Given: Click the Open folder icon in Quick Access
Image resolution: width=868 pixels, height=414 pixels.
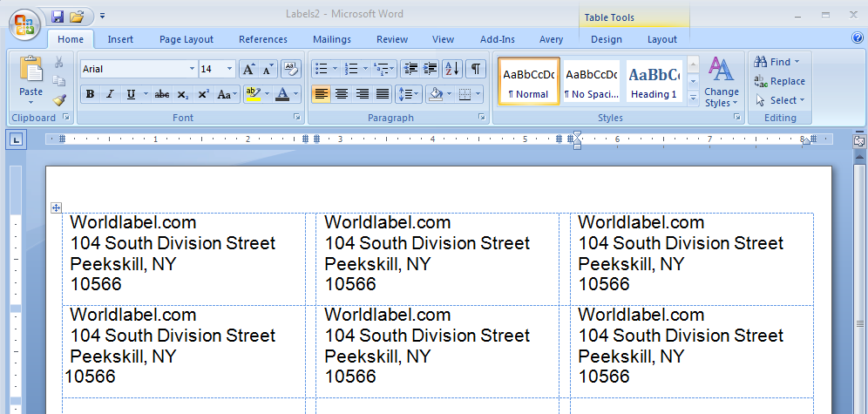Looking at the screenshot, I should pos(77,17).
